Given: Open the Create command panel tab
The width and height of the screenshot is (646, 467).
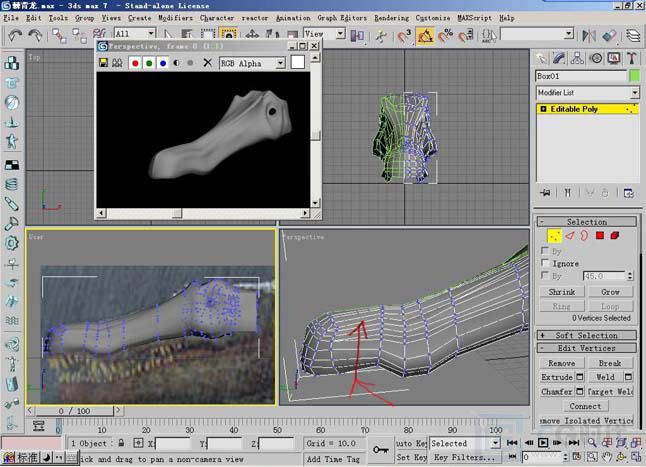Looking at the screenshot, I should [x=541, y=58].
